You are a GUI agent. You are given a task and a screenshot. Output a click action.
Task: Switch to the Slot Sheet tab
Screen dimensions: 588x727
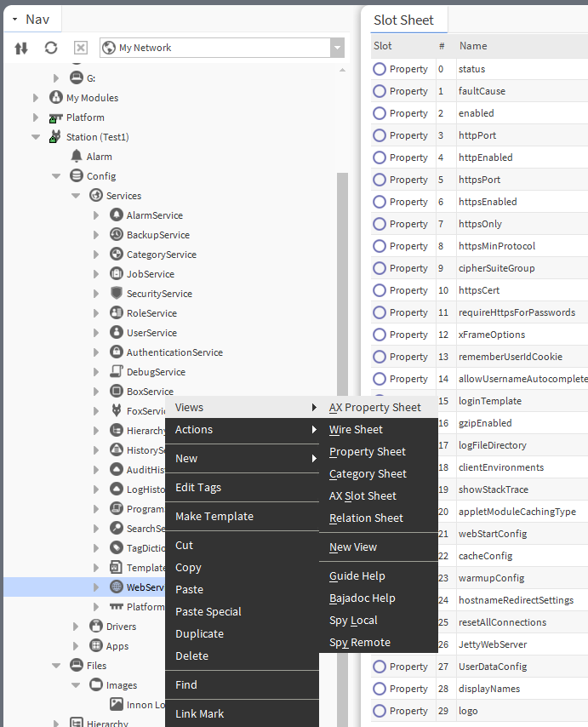tap(403, 20)
